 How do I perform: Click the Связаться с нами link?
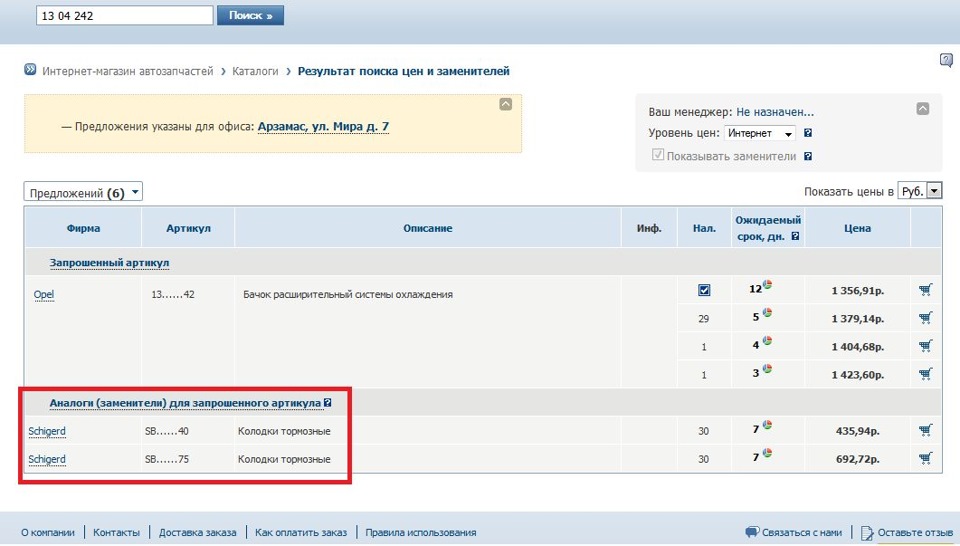pos(801,533)
